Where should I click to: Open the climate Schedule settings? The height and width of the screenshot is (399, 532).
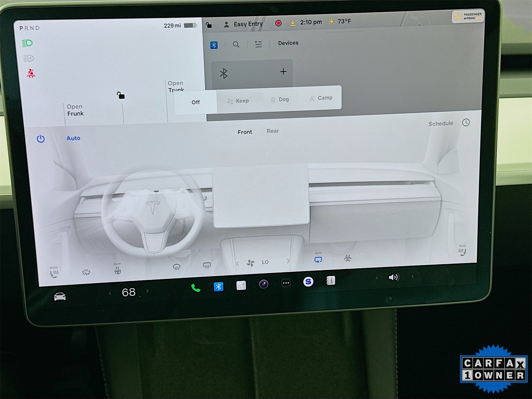click(x=441, y=123)
